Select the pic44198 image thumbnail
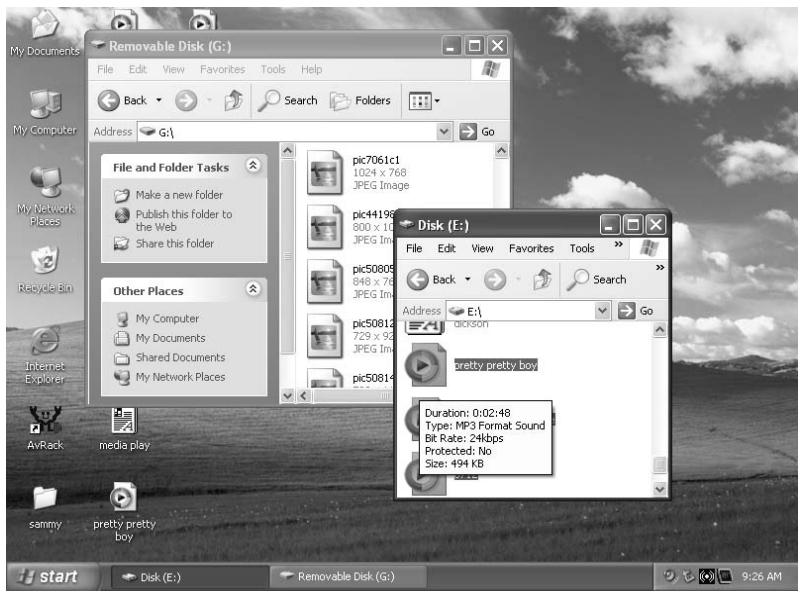Screen dimensions: 803x593 (x=325, y=226)
